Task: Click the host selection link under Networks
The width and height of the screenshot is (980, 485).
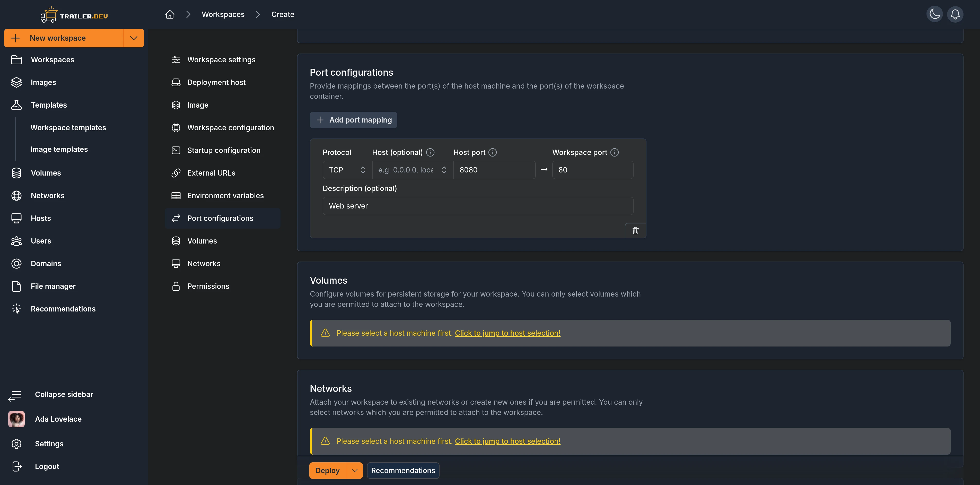Action: 507,441
